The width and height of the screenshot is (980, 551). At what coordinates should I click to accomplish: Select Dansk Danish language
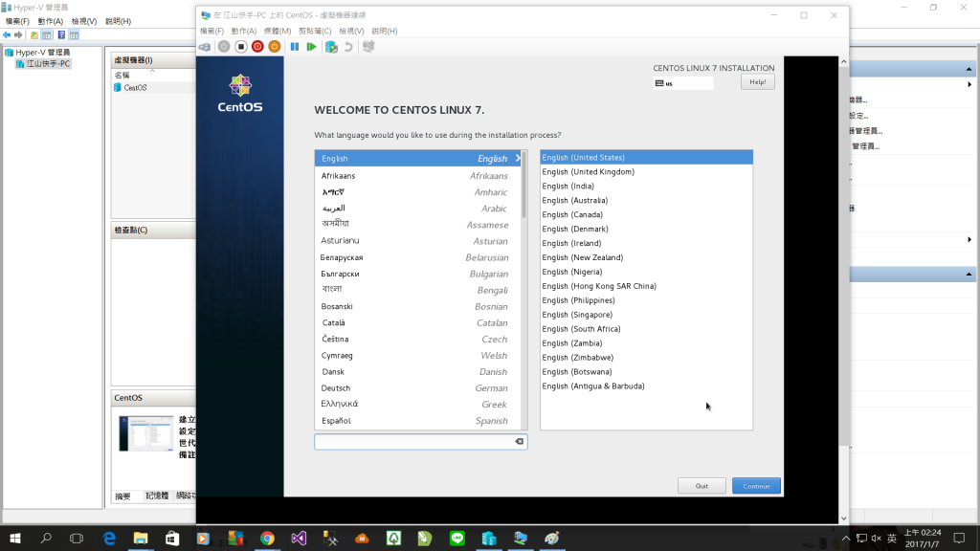[417, 372]
